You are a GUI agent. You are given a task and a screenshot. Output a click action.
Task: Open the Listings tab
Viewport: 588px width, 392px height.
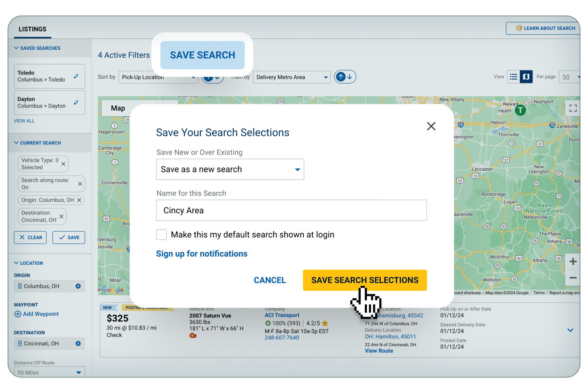pos(32,29)
